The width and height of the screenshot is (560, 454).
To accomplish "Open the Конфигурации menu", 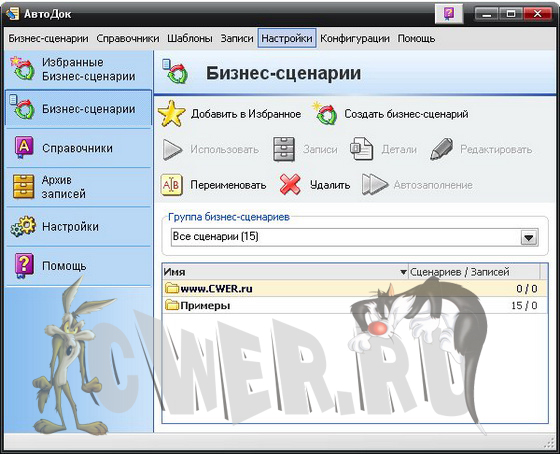I will pos(355,38).
